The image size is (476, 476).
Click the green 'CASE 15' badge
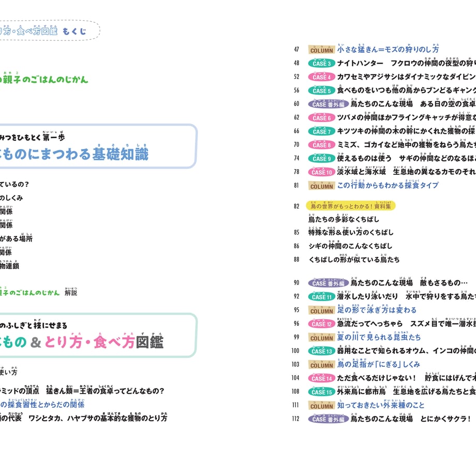tap(321, 392)
